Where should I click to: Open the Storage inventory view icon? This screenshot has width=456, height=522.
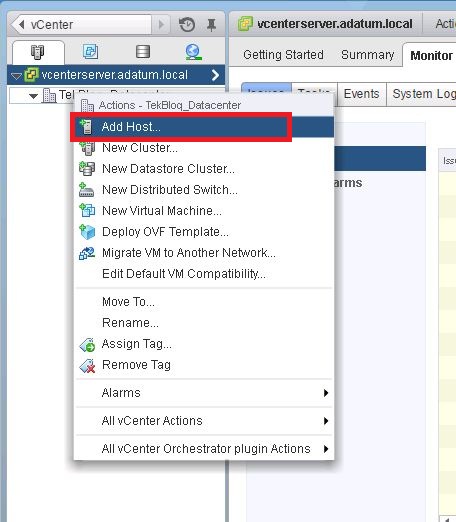pyautogui.click(x=143, y=52)
